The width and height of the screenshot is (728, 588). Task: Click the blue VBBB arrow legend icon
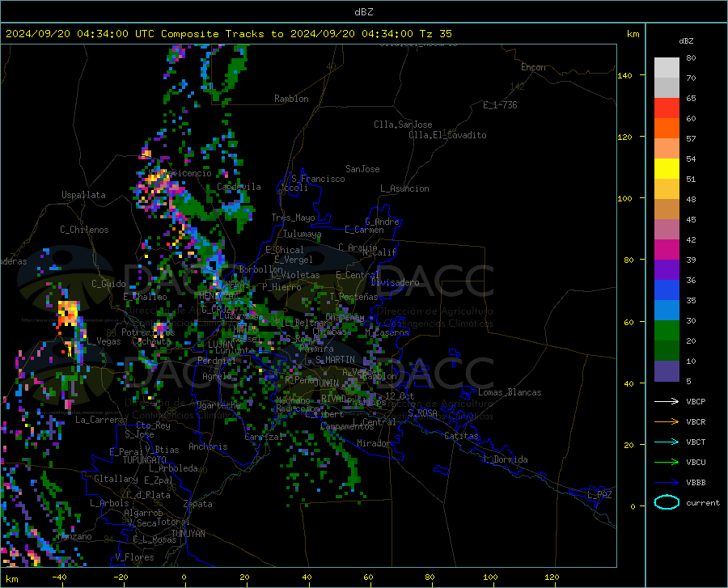(667, 483)
